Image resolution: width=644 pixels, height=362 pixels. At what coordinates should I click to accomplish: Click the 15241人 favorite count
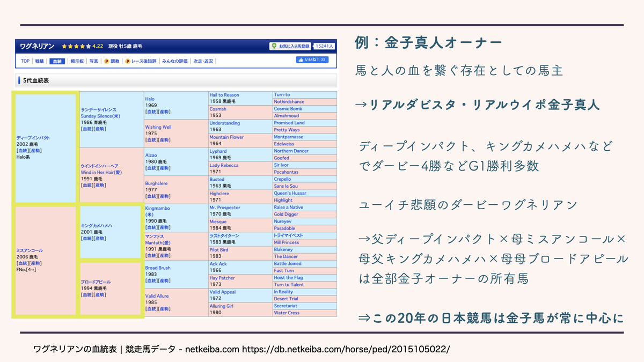(x=325, y=46)
